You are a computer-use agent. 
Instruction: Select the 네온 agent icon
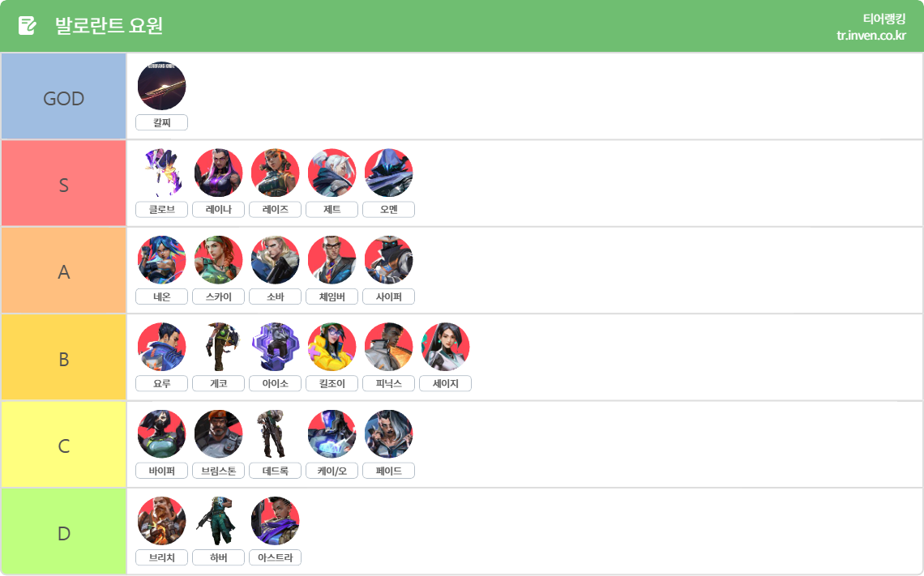point(161,260)
